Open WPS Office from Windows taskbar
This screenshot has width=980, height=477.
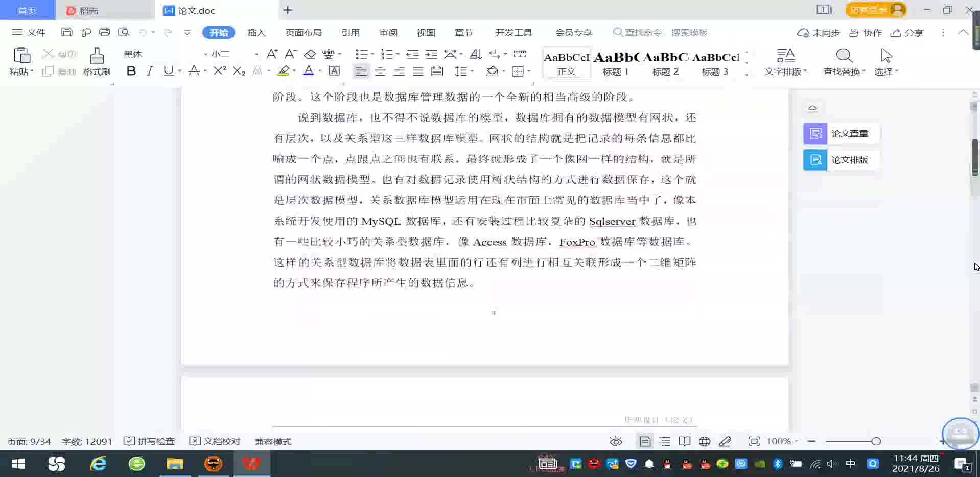(x=251, y=464)
